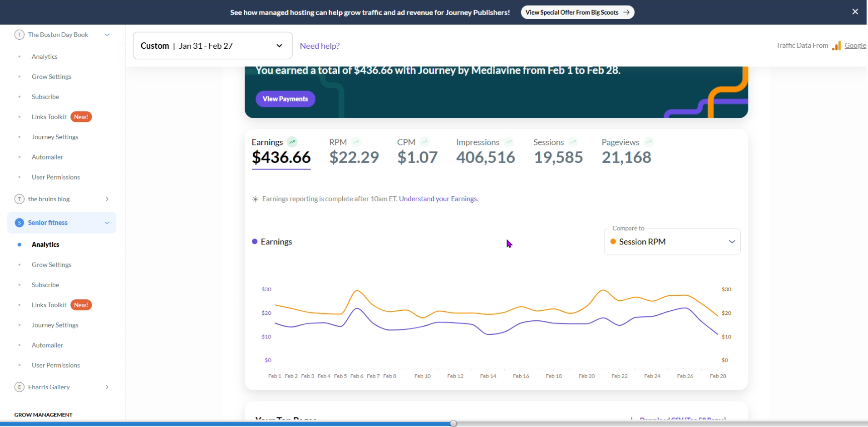This screenshot has height=427, width=868.
Task: Expand the bruins blog site section
Action: [107, 199]
